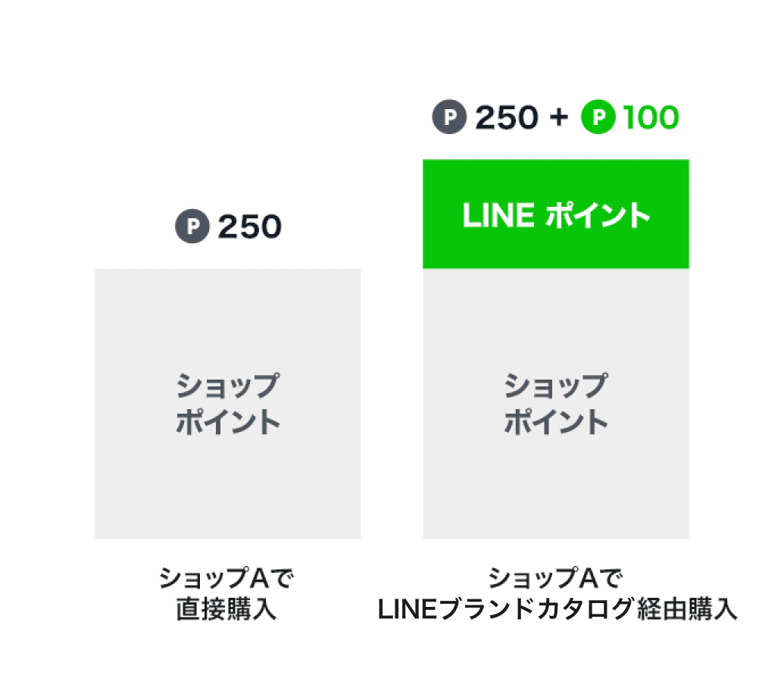Click the gray P icon beside "250 +"
The image size is (784, 691).
point(448,119)
